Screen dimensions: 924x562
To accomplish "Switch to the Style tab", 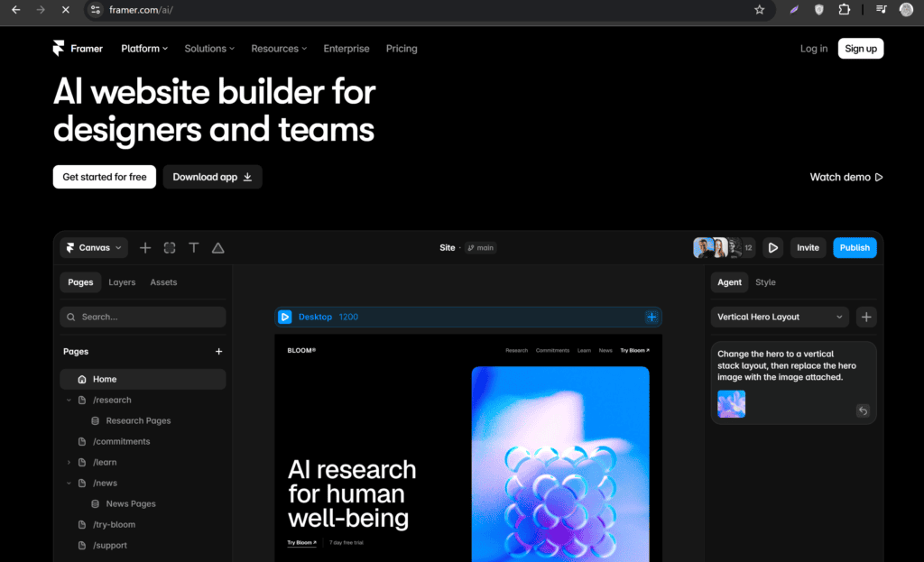I will coord(765,282).
